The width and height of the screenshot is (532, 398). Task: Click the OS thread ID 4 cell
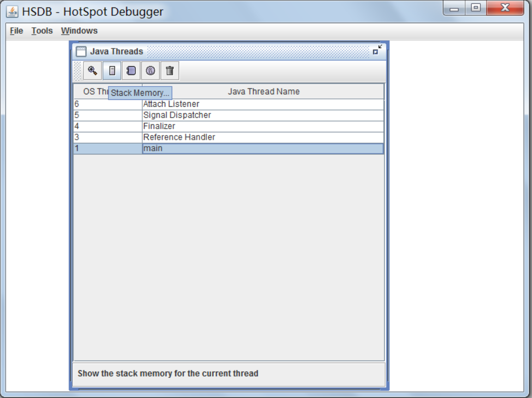pos(108,126)
